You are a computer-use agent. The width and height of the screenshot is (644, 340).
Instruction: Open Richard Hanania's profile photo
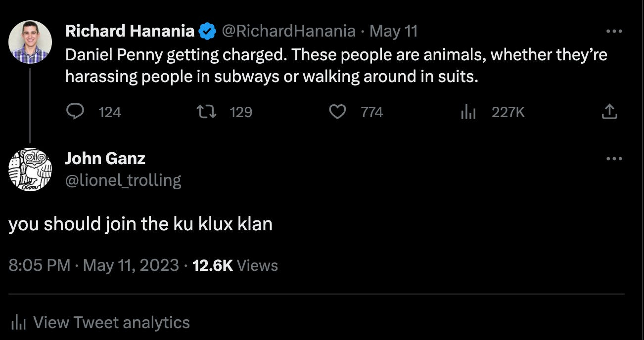tap(30, 42)
